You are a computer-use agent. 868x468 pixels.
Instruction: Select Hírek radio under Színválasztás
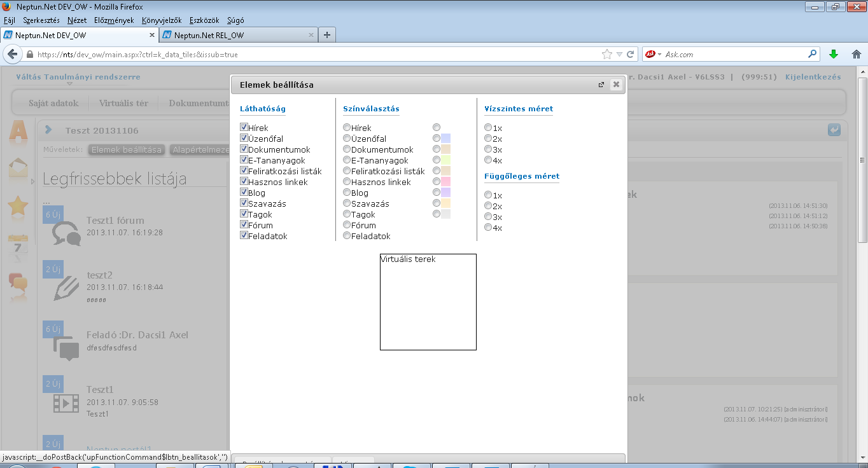[347, 128]
